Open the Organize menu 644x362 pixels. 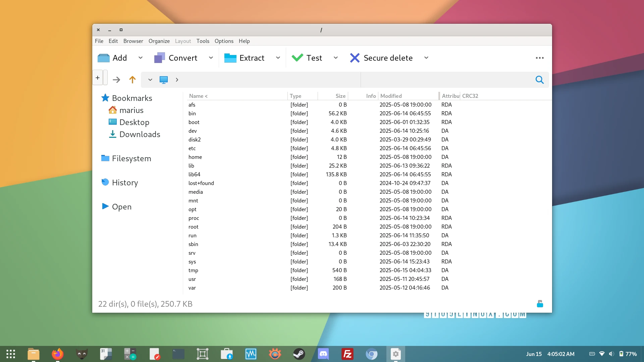click(159, 41)
